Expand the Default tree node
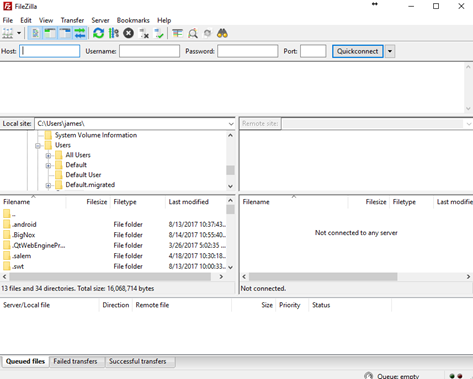This screenshot has height=379, width=473. [48, 165]
